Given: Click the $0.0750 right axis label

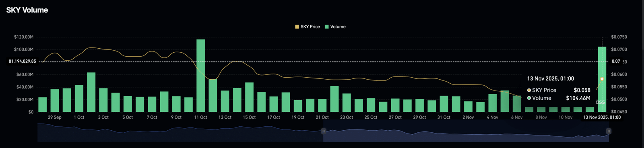Looking at the screenshot, I should (619, 37).
